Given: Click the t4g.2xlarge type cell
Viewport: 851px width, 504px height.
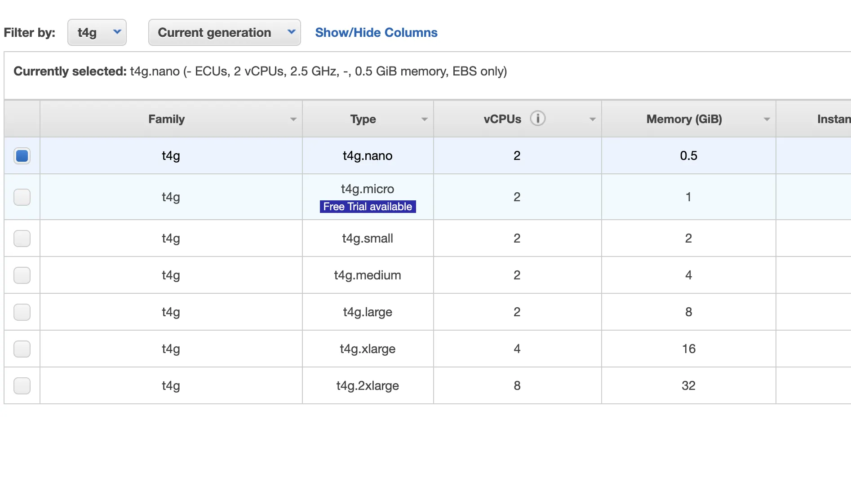Looking at the screenshot, I should pos(368,386).
